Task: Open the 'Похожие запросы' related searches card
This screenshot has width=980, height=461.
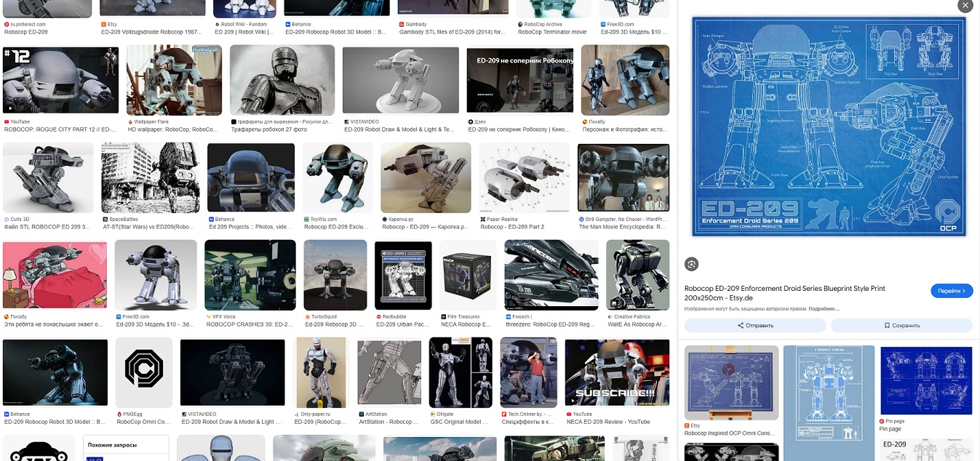Action: point(126,448)
